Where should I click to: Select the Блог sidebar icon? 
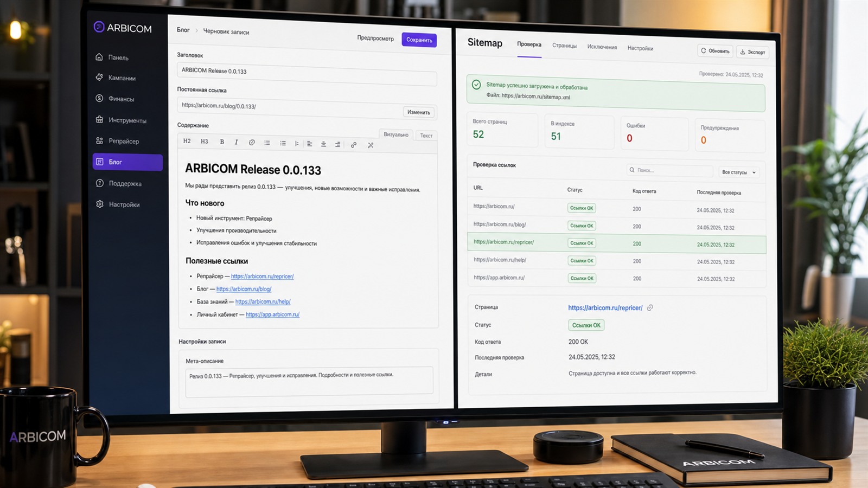[99, 162]
